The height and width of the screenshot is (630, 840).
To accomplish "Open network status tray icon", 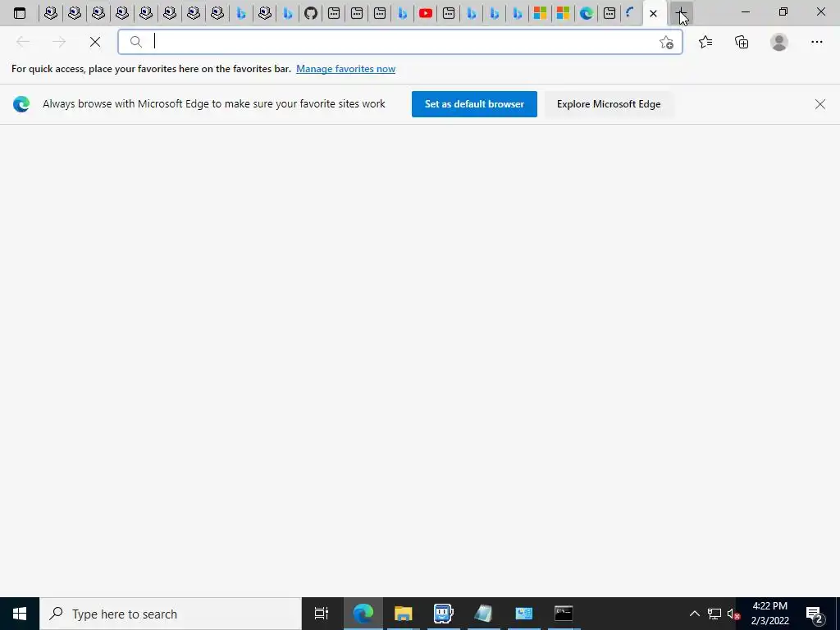I will (x=714, y=614).
